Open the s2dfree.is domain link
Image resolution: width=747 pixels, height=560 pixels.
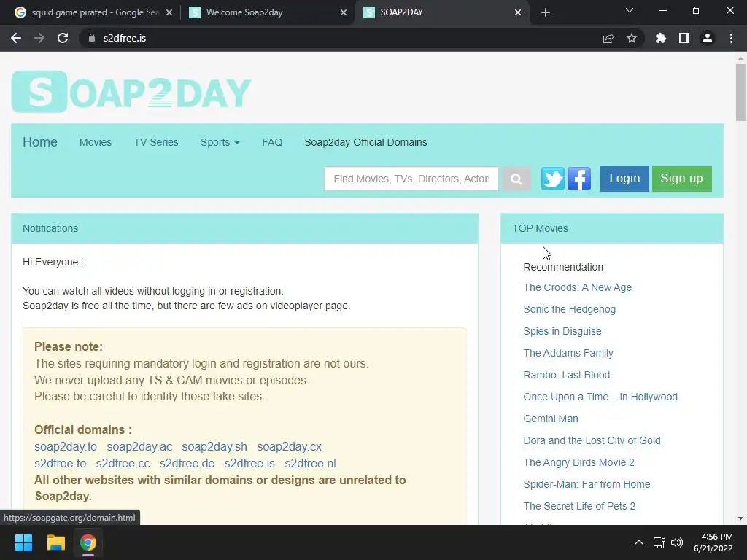point(249,463)
